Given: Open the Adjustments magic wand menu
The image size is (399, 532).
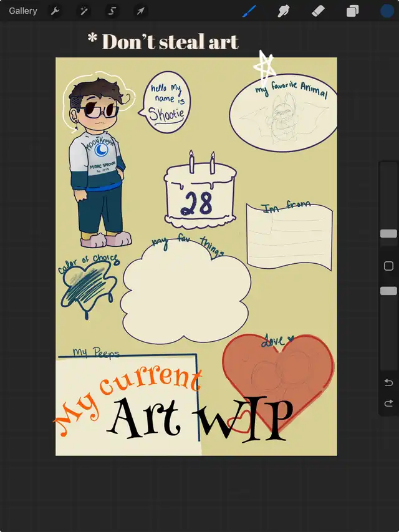Looking at the screenshot, I should tap(84, 11).
